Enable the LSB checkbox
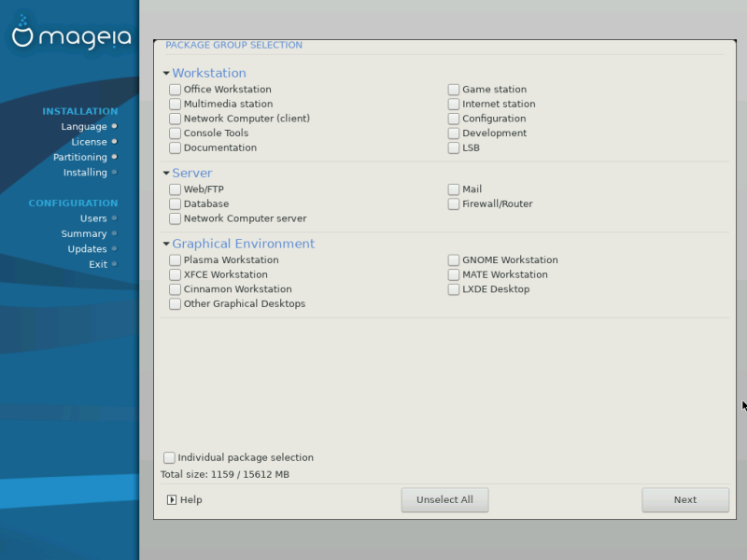Screen dimensions: 747x560 pyautogui.click(x=454, y=147)
